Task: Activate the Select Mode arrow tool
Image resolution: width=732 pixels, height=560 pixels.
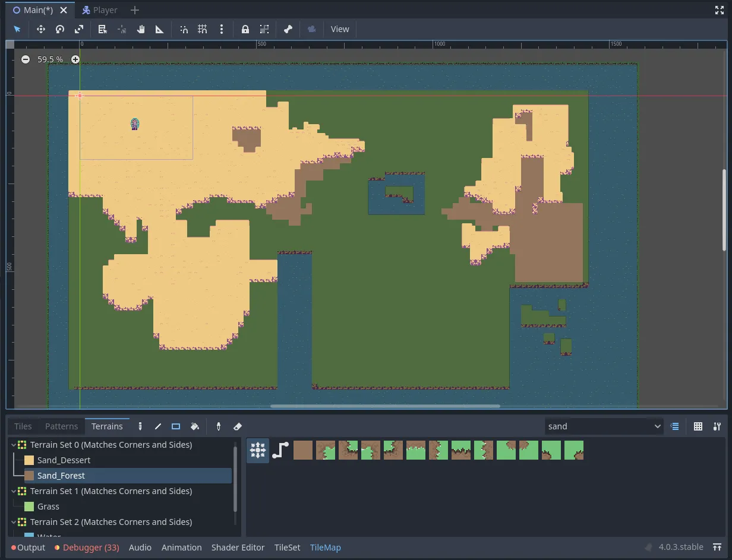Action: point(17,29)
